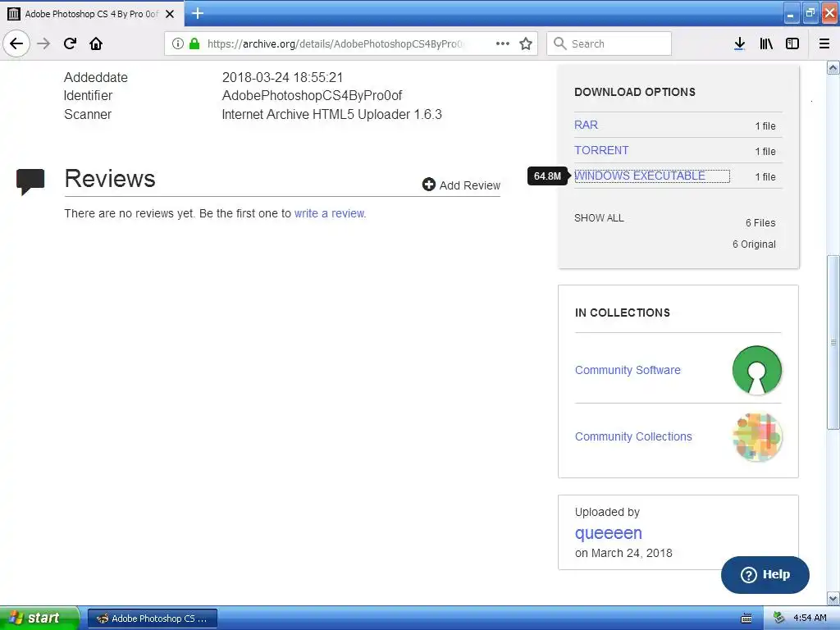Click the Internet Archive HTML5 Uploader 1.6.3 text
The width and height of the screenshot is (840, 630).
331,115
